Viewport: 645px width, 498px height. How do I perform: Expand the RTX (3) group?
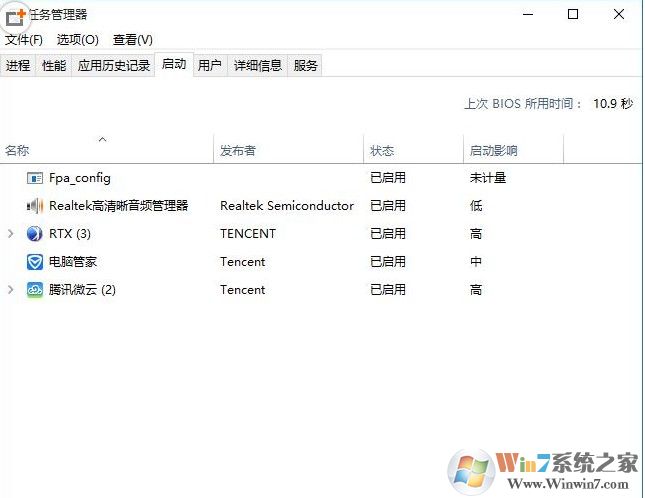coord(11,234)
